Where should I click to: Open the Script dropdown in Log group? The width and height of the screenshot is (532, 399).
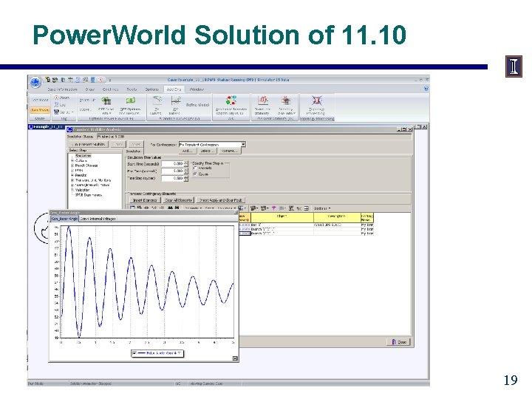[x=64, y=112]
